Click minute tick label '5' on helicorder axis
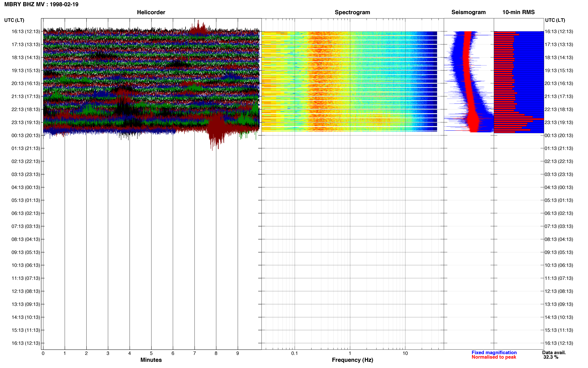Screen dimensions: 588x368 click(151, 353)
